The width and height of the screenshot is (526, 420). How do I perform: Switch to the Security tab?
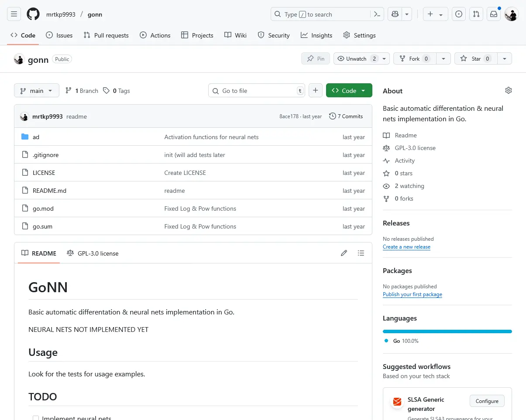click(x=274, y=35)
